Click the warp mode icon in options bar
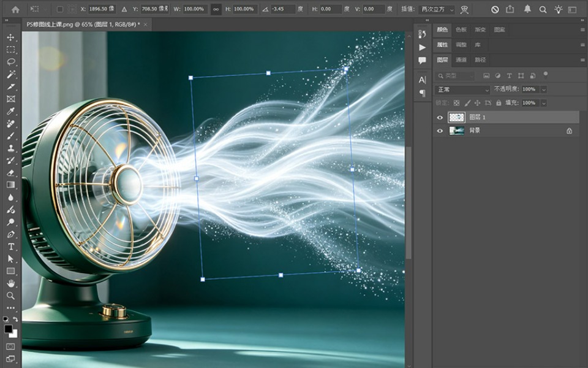 464,9
